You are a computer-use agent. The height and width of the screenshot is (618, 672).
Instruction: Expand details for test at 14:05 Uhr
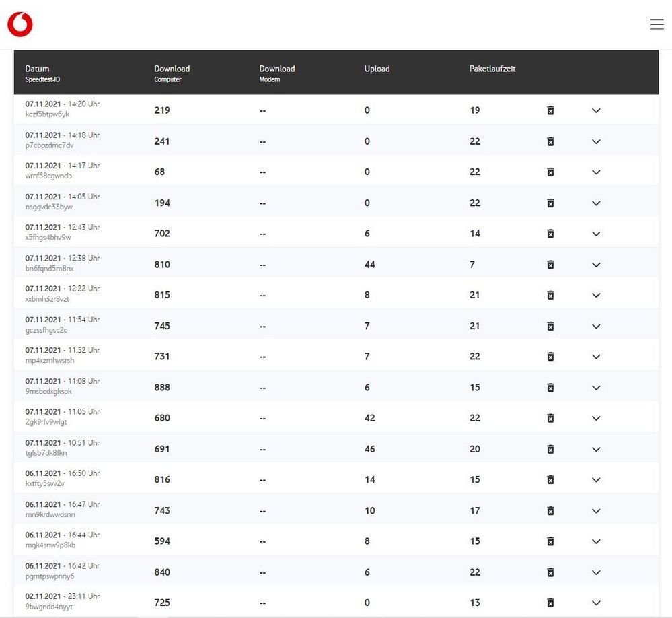(x=596, y=203)
